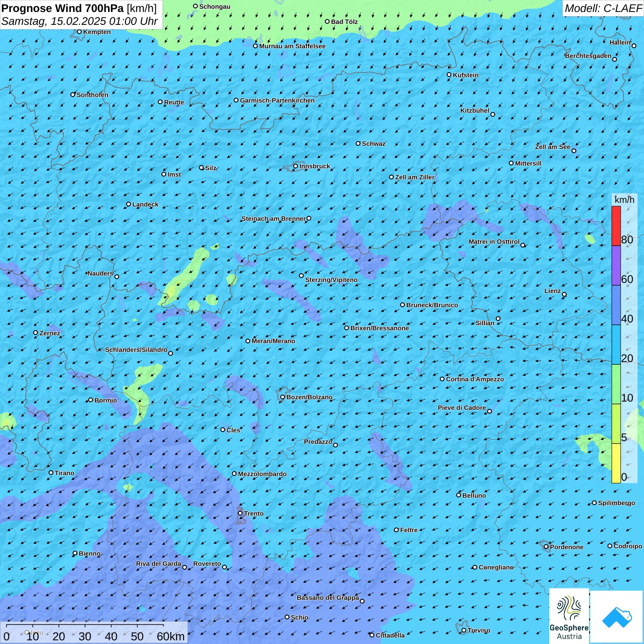Click the 'Bormio' label
The image size is (644, 644).
(105, 400)
